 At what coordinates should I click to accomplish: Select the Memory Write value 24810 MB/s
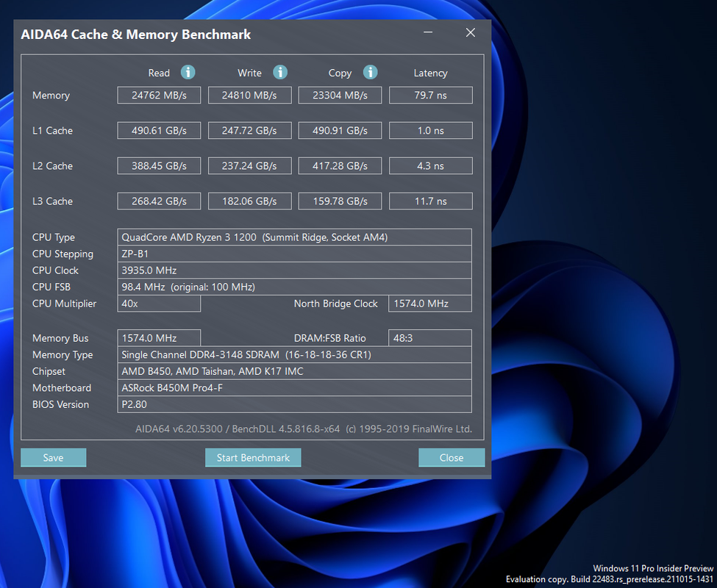coord(250,95)
